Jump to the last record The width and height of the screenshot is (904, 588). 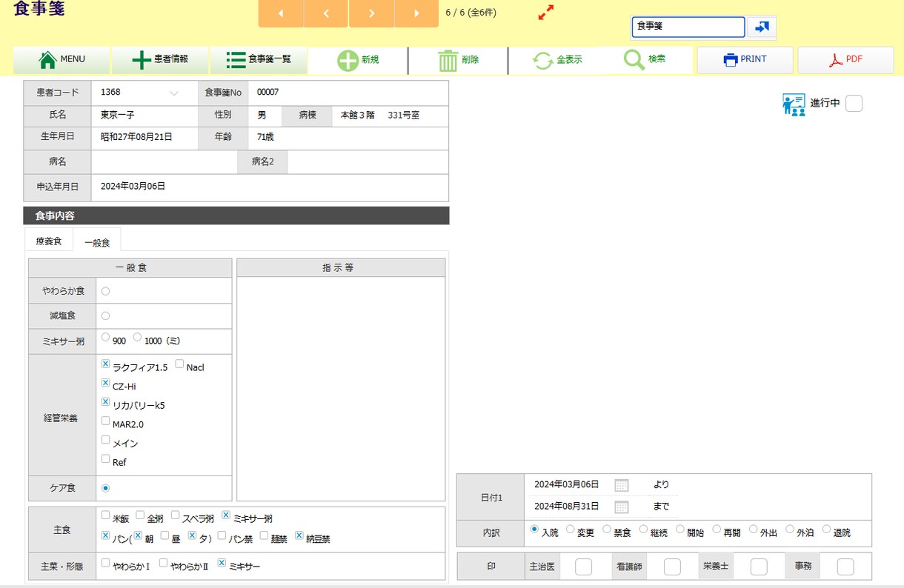click(416, 13)
